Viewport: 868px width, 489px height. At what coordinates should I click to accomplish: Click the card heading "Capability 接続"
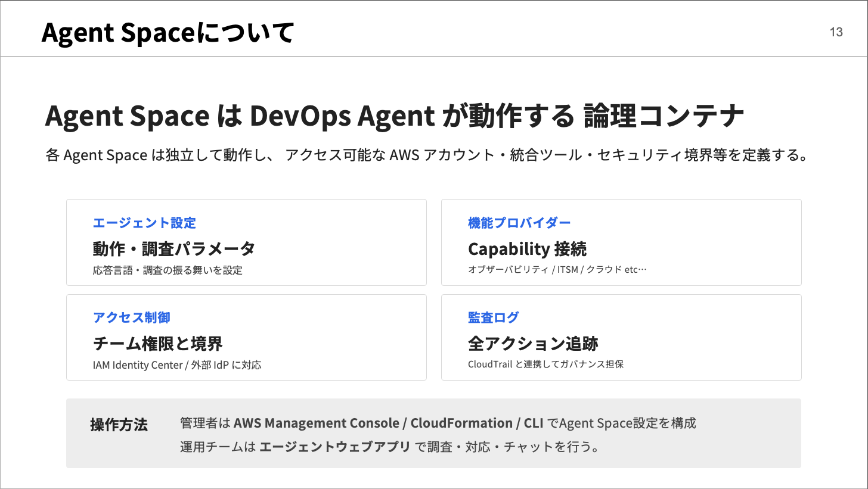coord(528,248)
